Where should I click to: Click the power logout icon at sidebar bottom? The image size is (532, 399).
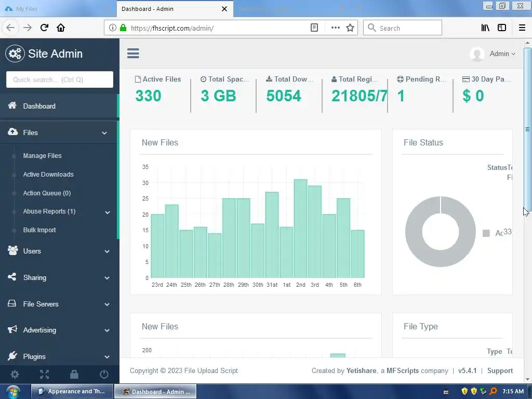click(x=104, y=374)
